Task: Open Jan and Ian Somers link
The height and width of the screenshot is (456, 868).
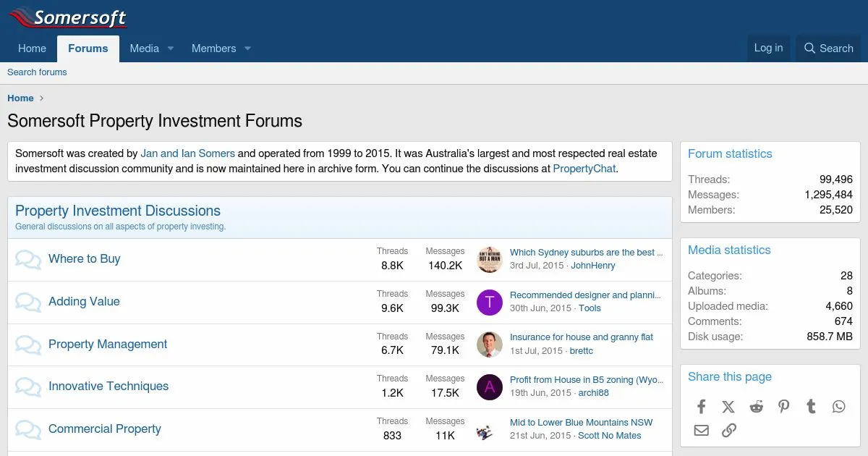Action: (x=188, y=153)
